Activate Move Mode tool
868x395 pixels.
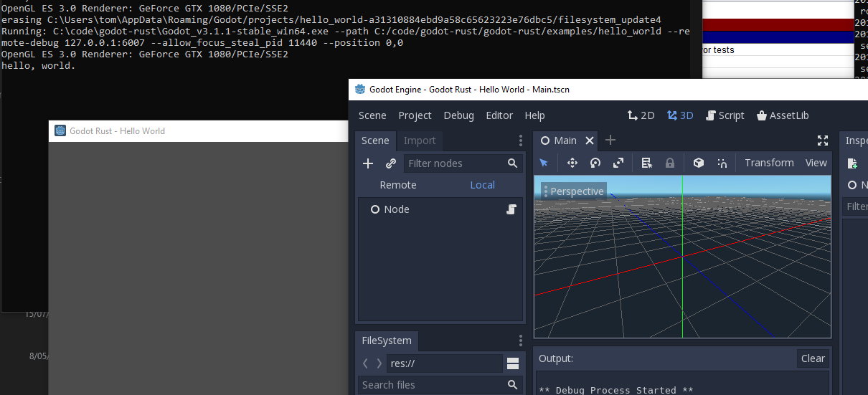tap(572, 163)
